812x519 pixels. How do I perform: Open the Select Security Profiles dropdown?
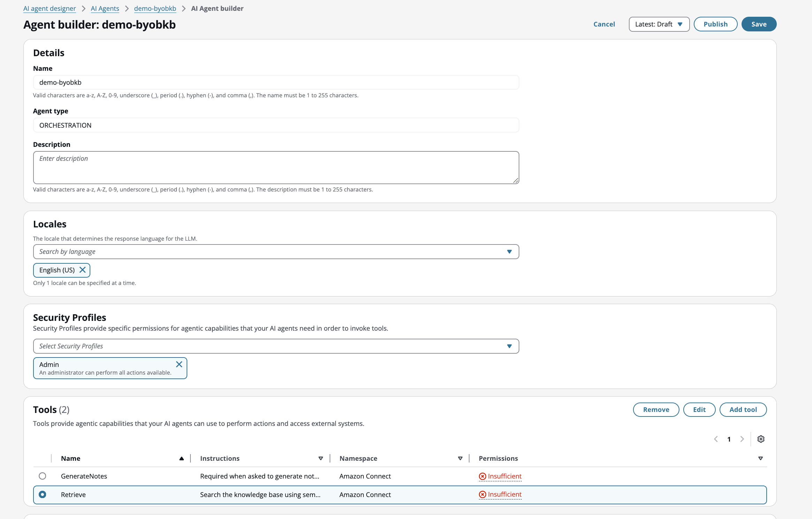tap(510, 346)
